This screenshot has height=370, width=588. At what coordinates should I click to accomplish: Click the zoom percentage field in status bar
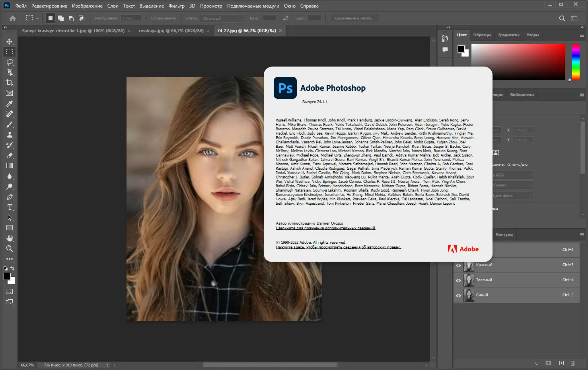pyautogui.click(x=27, y=365)
